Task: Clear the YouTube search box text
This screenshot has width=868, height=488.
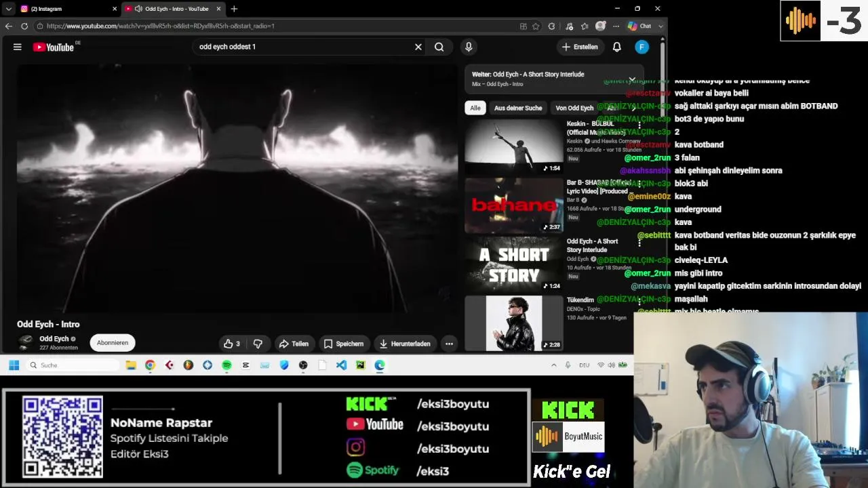Action: click(418, 47)
